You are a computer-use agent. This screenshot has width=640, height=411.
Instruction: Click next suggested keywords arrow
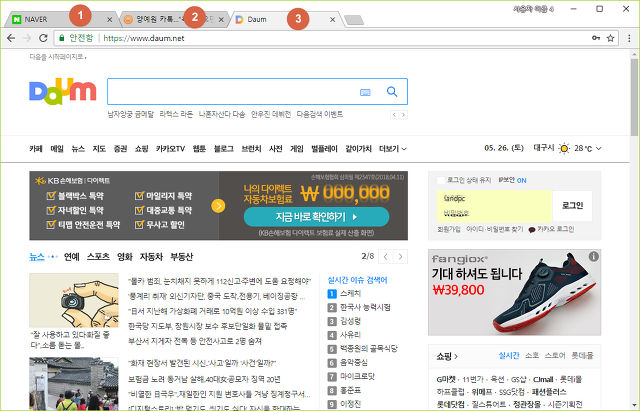(403, 115)
